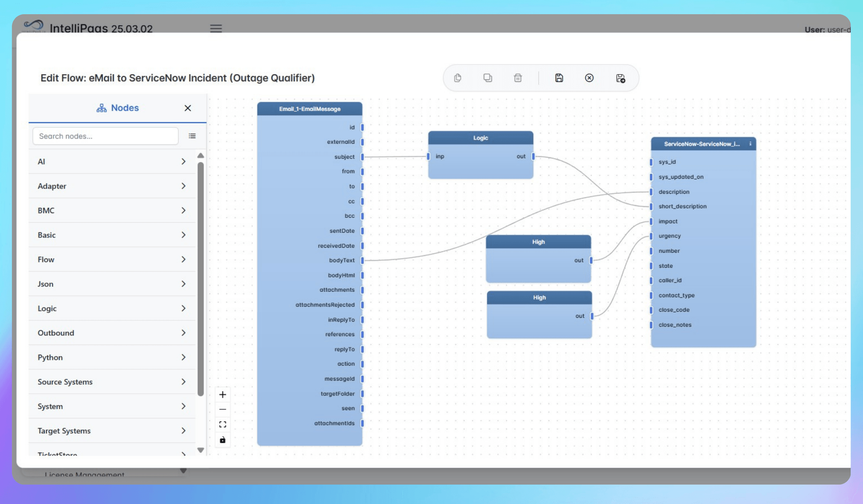Toggle the canvas lock
Screen dimensions: 863x504
click(223, 440)
